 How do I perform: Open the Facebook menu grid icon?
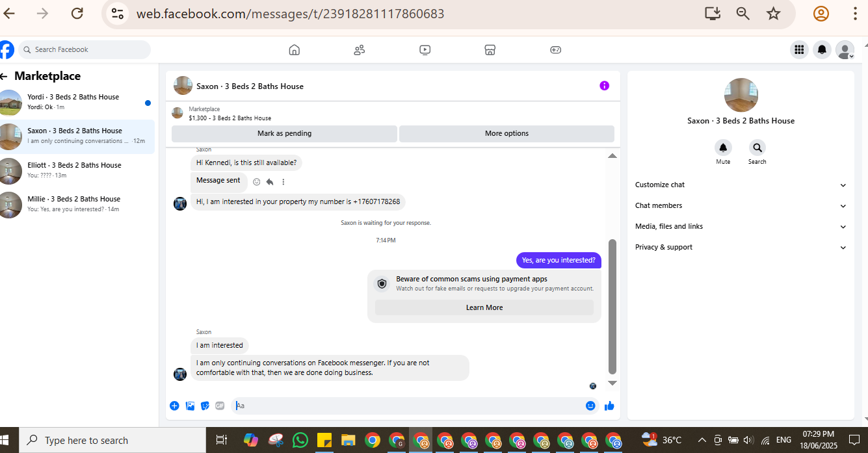799,49
